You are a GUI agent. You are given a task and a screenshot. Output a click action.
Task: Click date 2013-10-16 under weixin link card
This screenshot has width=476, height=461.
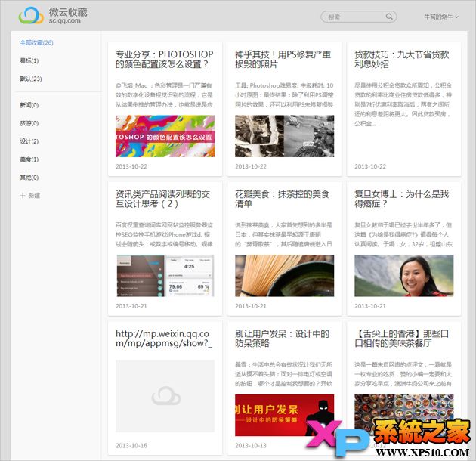tap(131, 446)
